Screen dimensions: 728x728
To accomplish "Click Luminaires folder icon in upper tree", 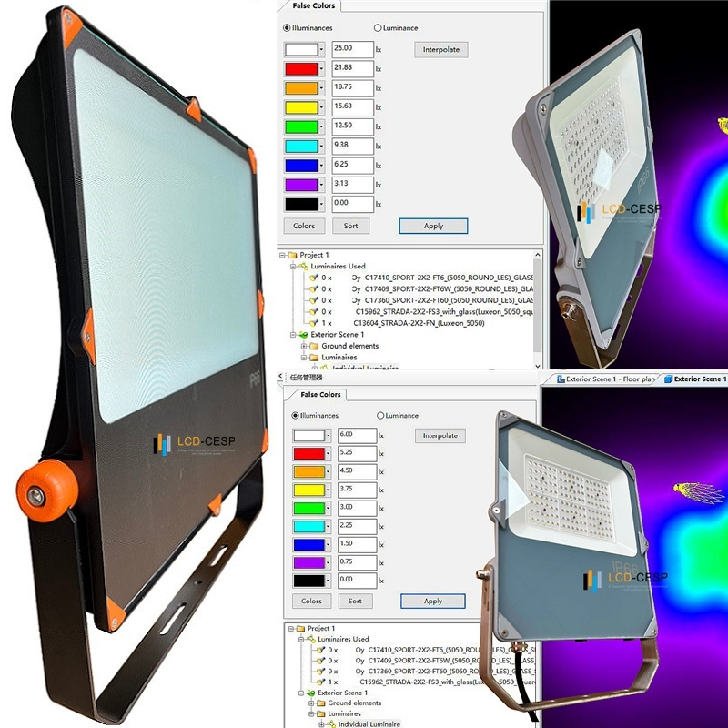I will (x=313, y=358).
